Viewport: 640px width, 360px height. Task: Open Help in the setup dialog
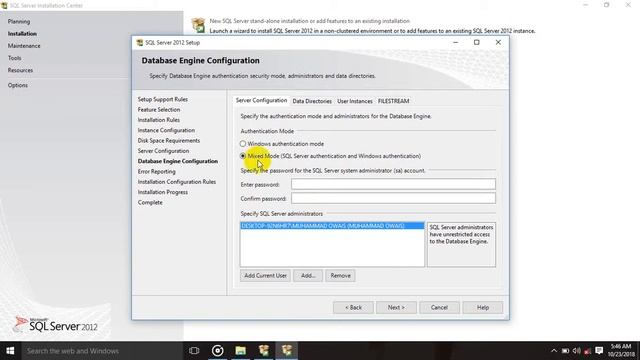[483, 307]
